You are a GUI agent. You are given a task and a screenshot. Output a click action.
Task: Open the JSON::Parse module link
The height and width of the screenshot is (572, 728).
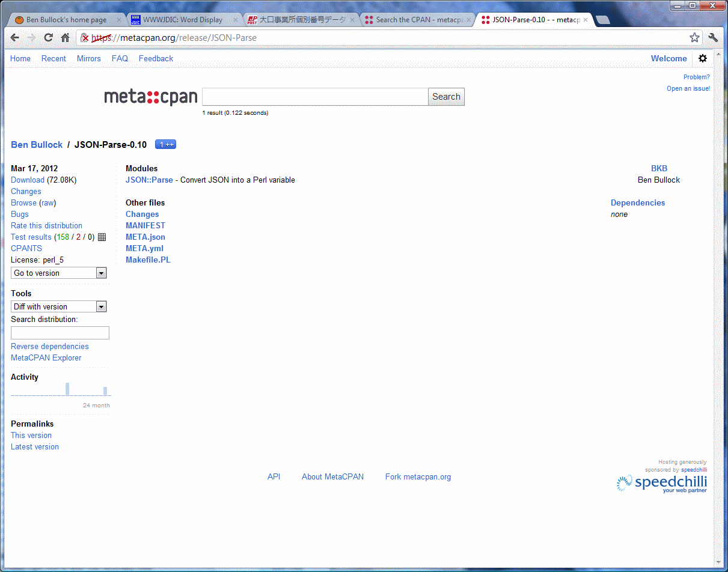coord(149,180)
